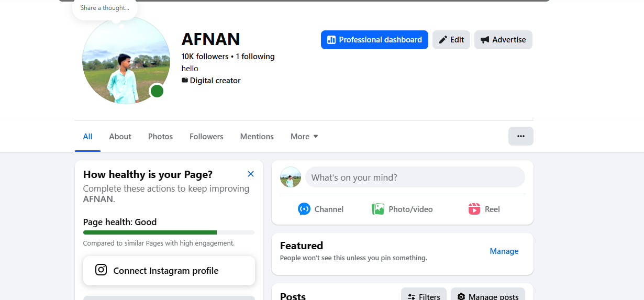
Task: Click the Reel icon option
Action: click(x=474, y=209)
